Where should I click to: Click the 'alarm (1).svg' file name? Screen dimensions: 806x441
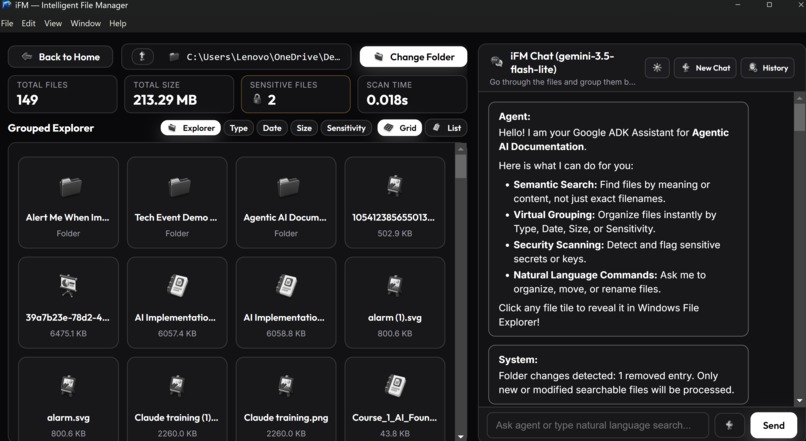pyautogui.click(x=395, y=318)
